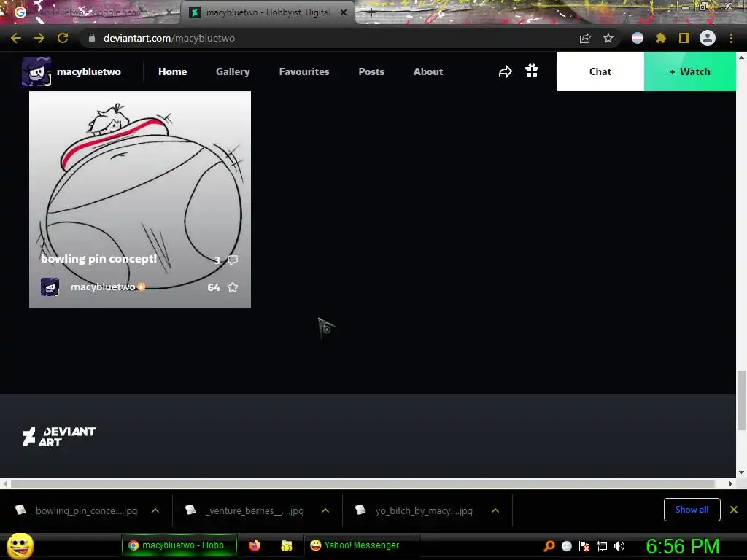Open the Chrome profile avatar
This screenshot has height=560, width=747.
[x=708, y=38]
